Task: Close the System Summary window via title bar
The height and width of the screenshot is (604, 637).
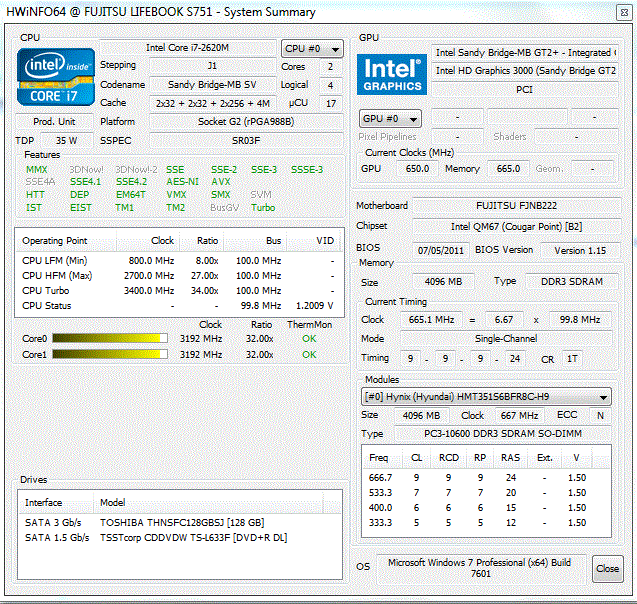Action: (x=624, y=13)
